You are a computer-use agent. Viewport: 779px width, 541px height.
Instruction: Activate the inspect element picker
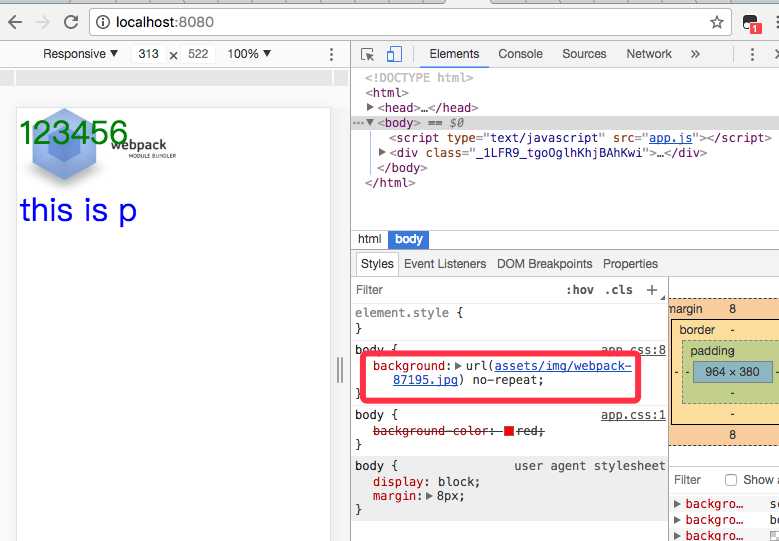[368, 54]
